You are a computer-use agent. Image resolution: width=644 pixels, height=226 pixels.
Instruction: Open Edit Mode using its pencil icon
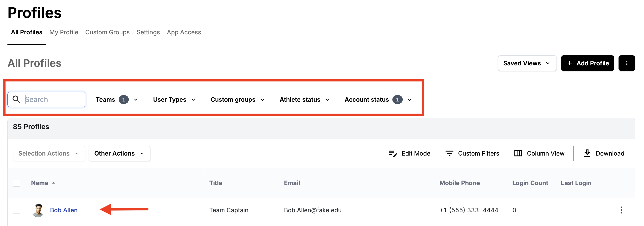pos(393,153)
